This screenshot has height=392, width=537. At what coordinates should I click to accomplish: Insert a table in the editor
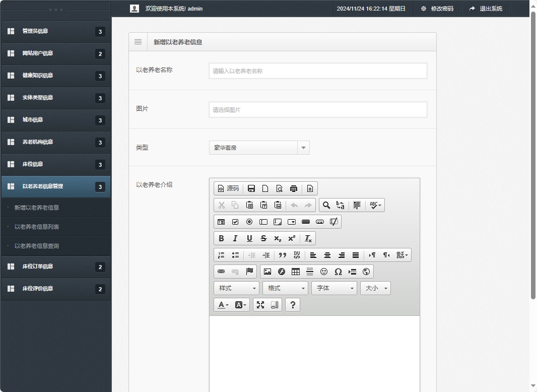click(x=296, y=272)
